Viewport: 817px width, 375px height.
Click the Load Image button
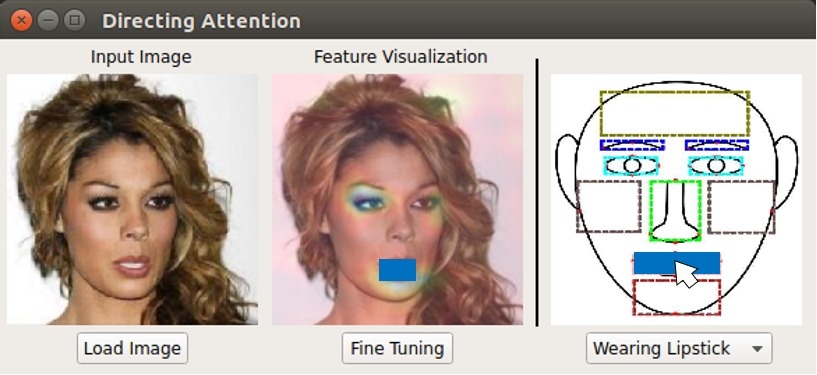132,348
